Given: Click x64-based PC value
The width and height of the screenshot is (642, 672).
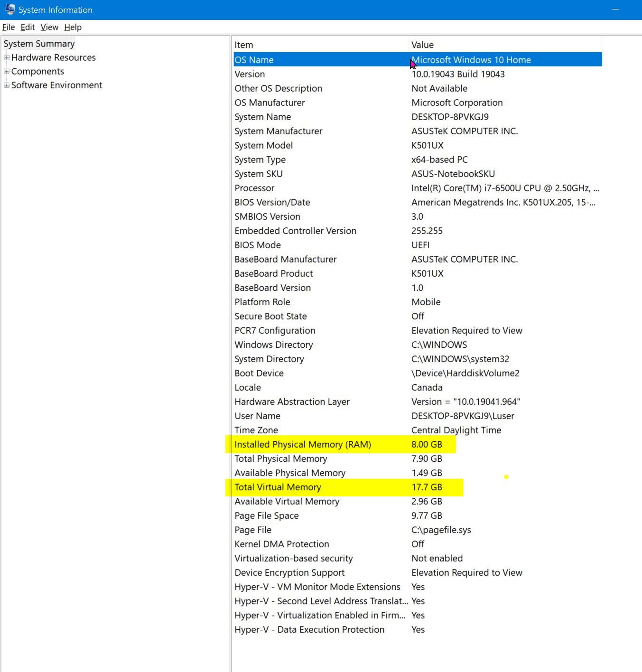Looking at the screenshot, I should [x=439, y=159].
